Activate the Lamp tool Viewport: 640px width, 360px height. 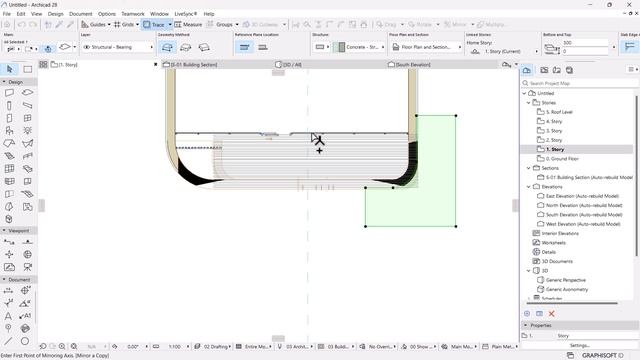pos(27,131)
